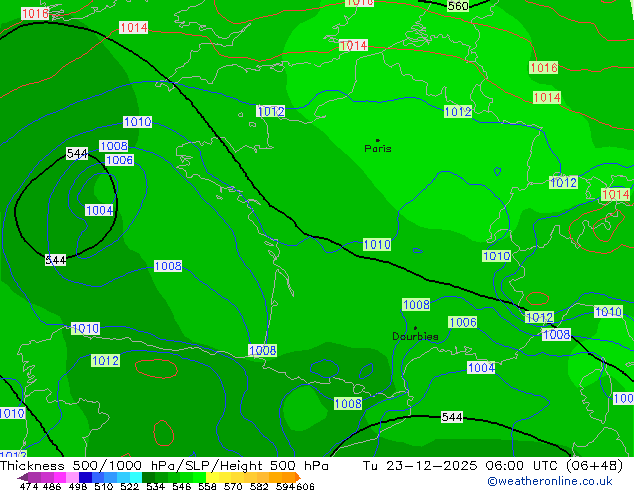
Task: Click the 606 legend value
Action: click(x=305, y=486)
